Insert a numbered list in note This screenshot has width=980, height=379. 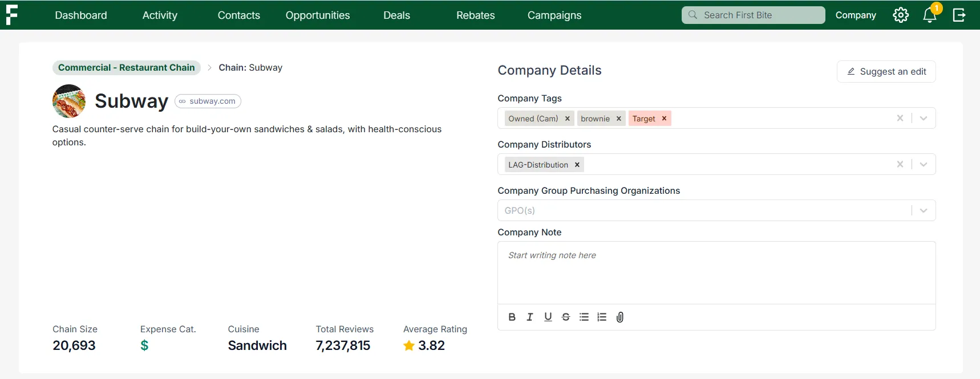click(602, 317)
